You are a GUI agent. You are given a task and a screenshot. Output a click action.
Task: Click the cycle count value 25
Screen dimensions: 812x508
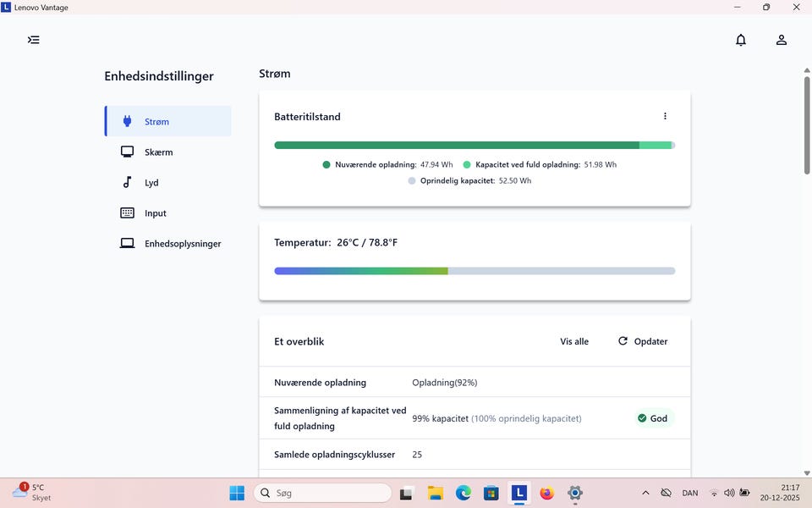pos(417,455)
